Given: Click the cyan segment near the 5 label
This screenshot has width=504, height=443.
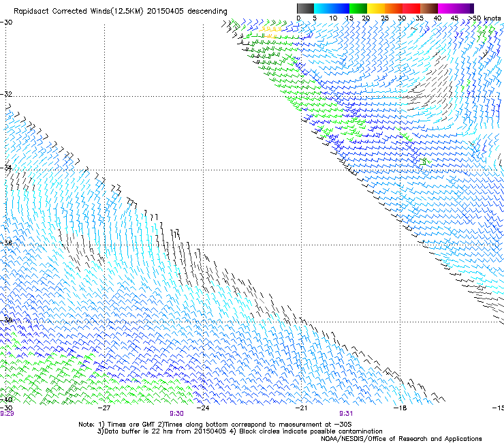Looking at the screenshot, I should point(323,8).
